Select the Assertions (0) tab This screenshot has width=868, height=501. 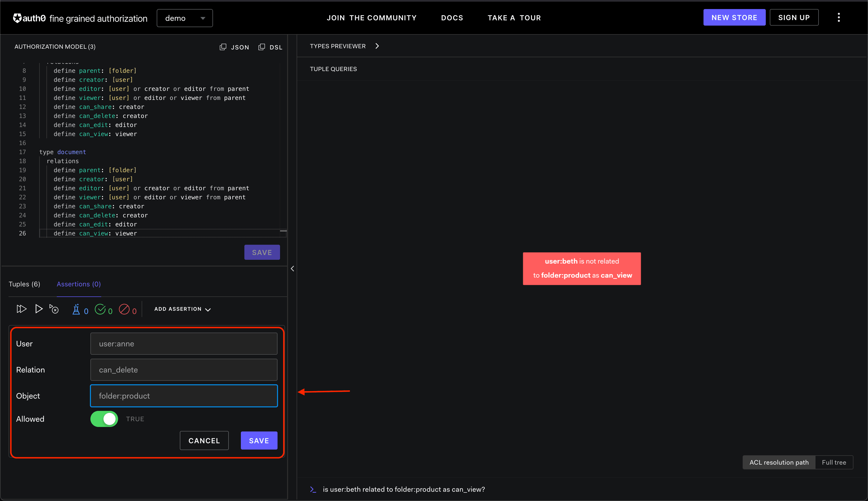[79, 284]
